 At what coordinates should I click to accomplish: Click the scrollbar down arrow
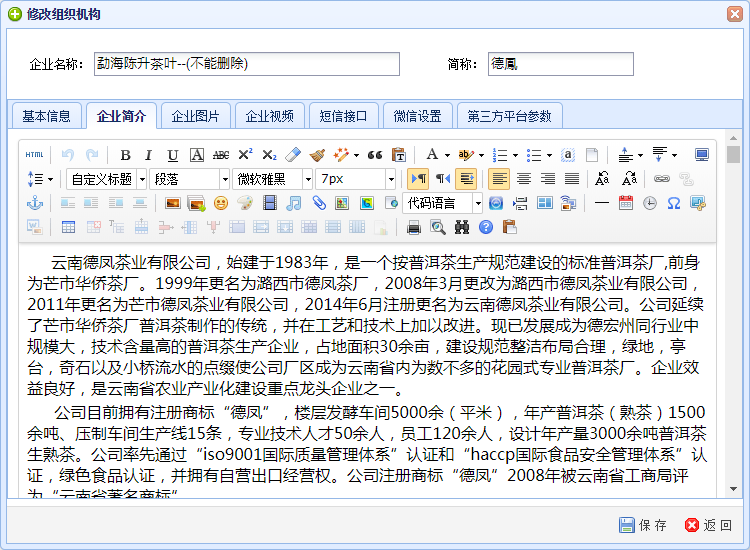click(x=733, y=489)
